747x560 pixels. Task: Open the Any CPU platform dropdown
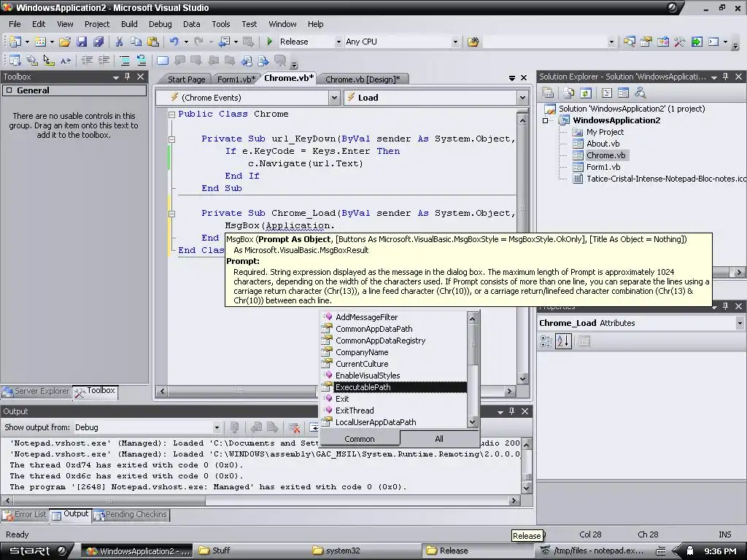[455, 42]
